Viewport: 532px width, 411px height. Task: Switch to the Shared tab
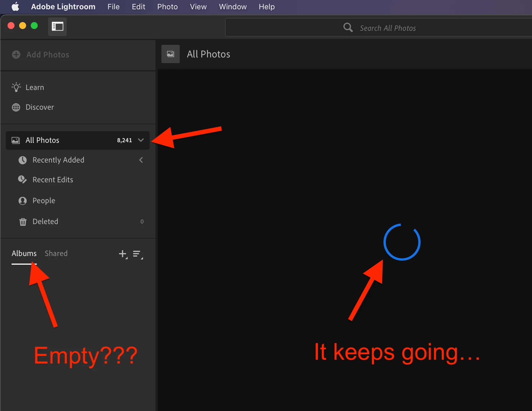point(56,253)
